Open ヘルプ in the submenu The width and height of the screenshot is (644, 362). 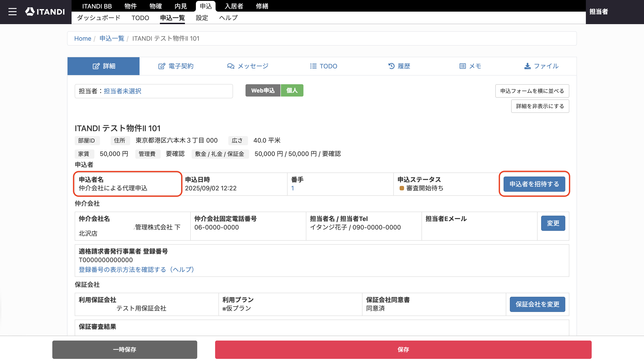tap(229, 18)
